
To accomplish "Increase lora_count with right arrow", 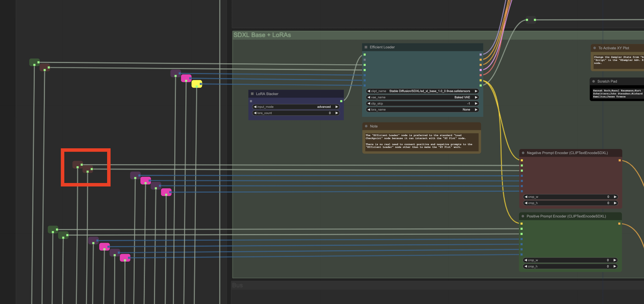I will [337, 113].
